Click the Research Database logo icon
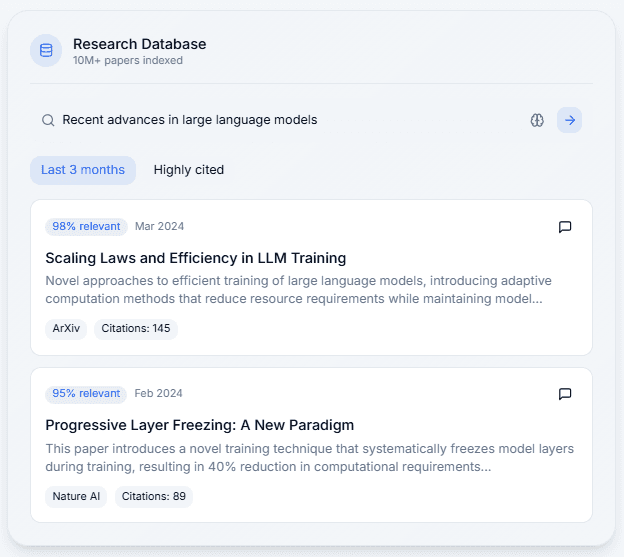This screenshot has width=624, height=557. pyautogui.click(x=46, y=51)
